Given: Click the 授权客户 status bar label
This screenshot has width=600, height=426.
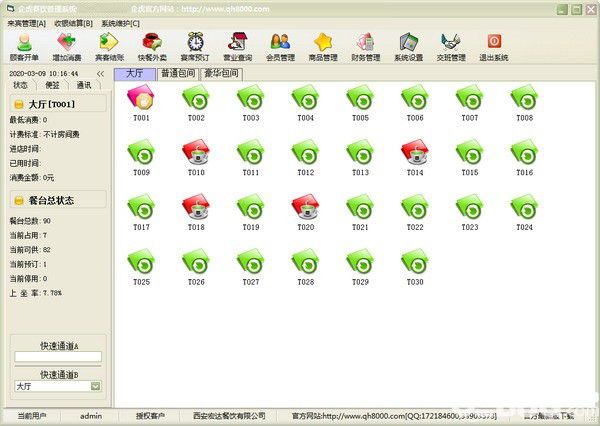Looking at the screenshot, I should click(x=150, y=416).
